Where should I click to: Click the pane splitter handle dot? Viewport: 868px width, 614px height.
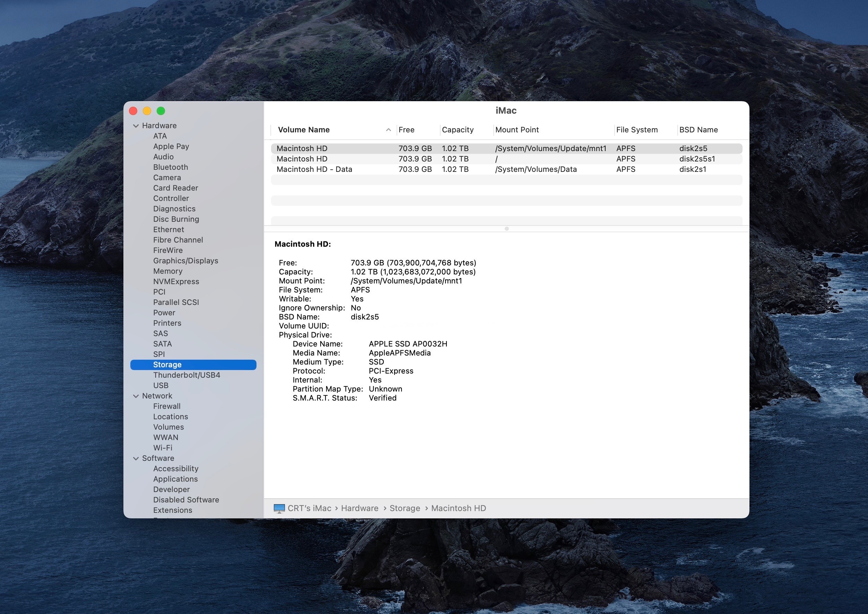[506, 229]
